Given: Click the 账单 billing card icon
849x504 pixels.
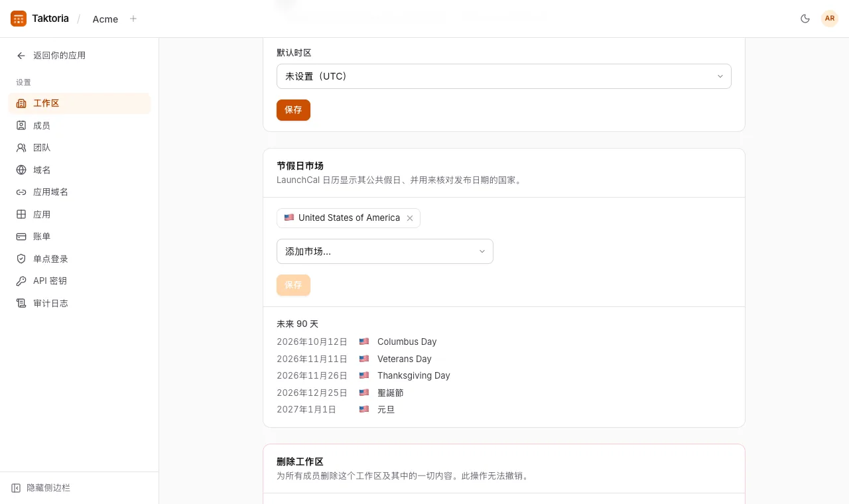Looking at the screenshot, I should pyautogui.click(x=21, y=236).
